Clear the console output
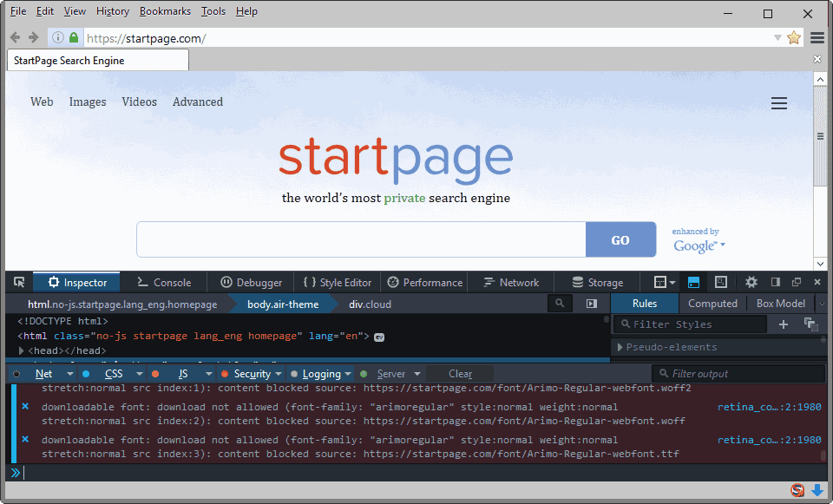Screen dimensions: 833x504 click(460, 374)
